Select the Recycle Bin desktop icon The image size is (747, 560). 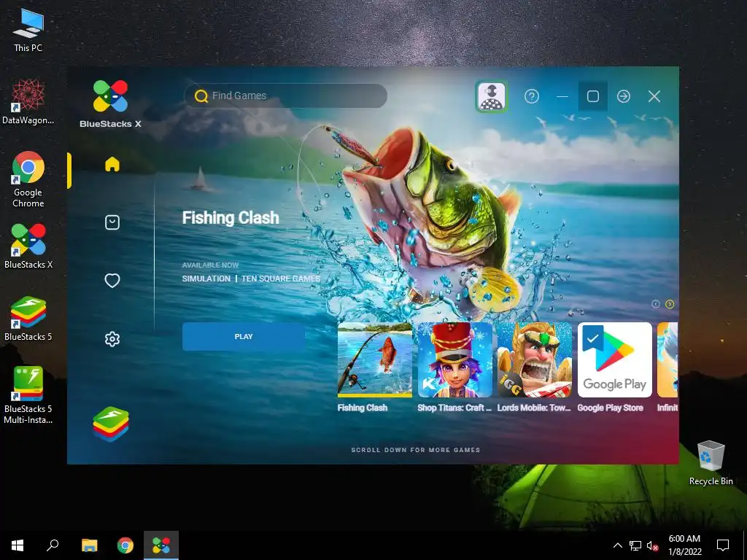point(711,463)
